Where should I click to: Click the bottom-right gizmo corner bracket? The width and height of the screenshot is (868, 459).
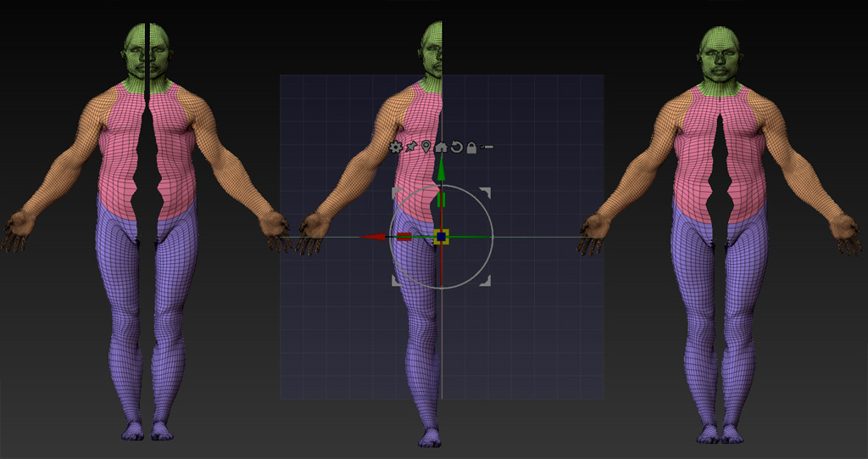click(x=486, y=282)
